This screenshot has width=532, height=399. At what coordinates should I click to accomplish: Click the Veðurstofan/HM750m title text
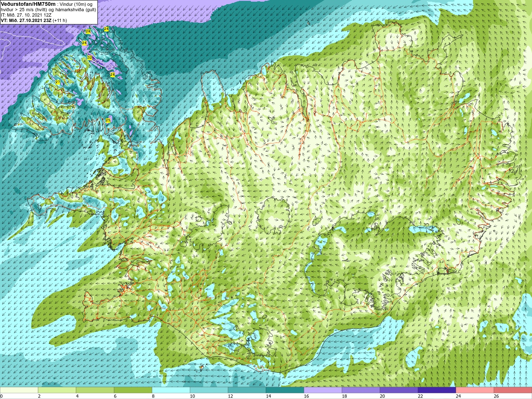pyautogui.click(x=28, y=4)
